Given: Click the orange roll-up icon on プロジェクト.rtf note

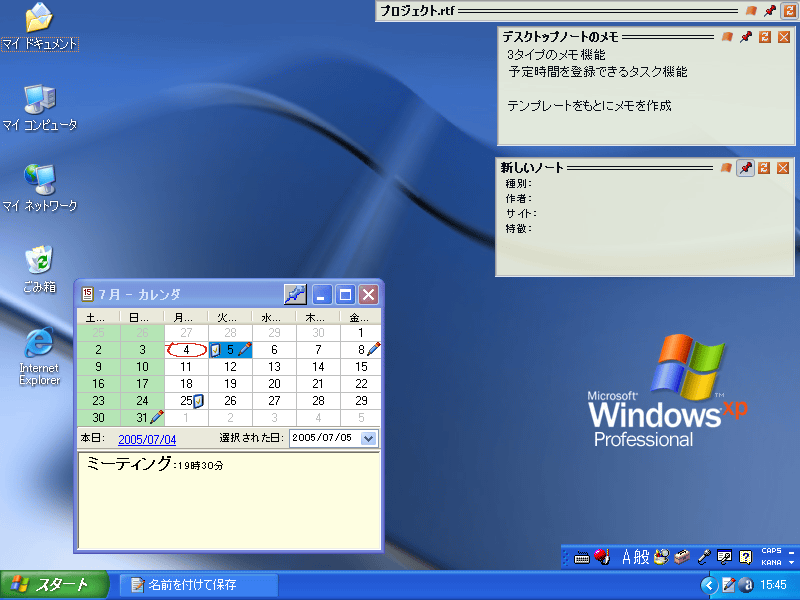Looking at the screenshot, I should pyautogui.click(x=789, y=11).
